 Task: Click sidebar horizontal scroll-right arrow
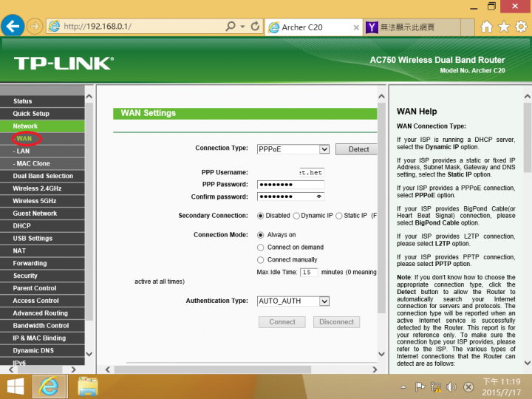[x=73, y=369]
